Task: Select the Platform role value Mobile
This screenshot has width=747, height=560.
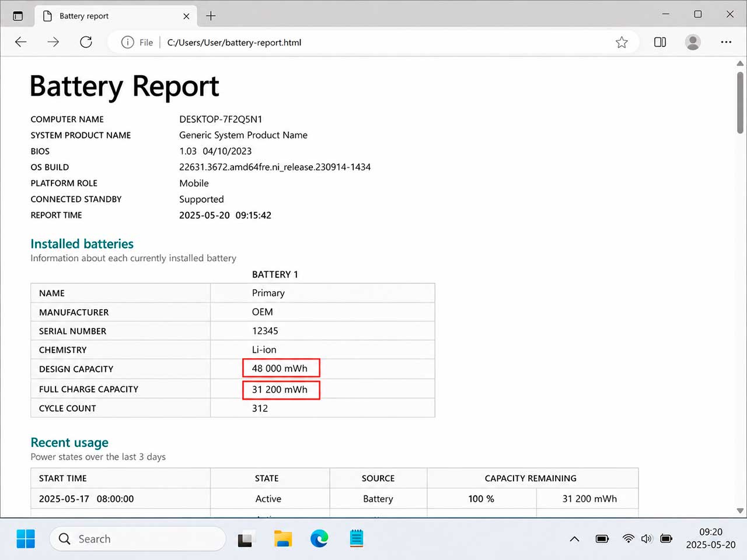Action: click(194, 183)
